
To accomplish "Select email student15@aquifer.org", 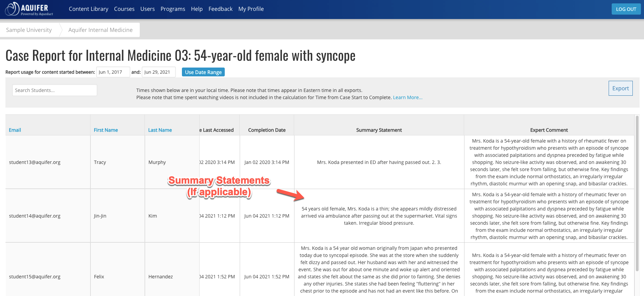I will pos(35,277).
